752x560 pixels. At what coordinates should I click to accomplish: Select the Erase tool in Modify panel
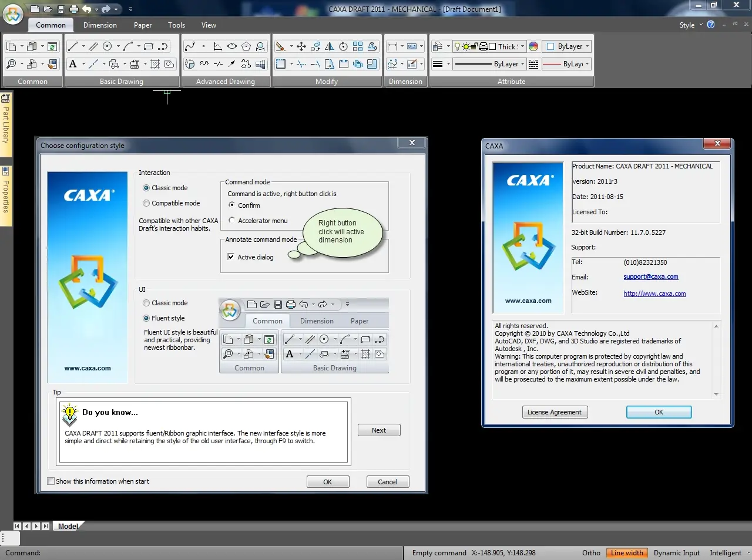(281, 46)
